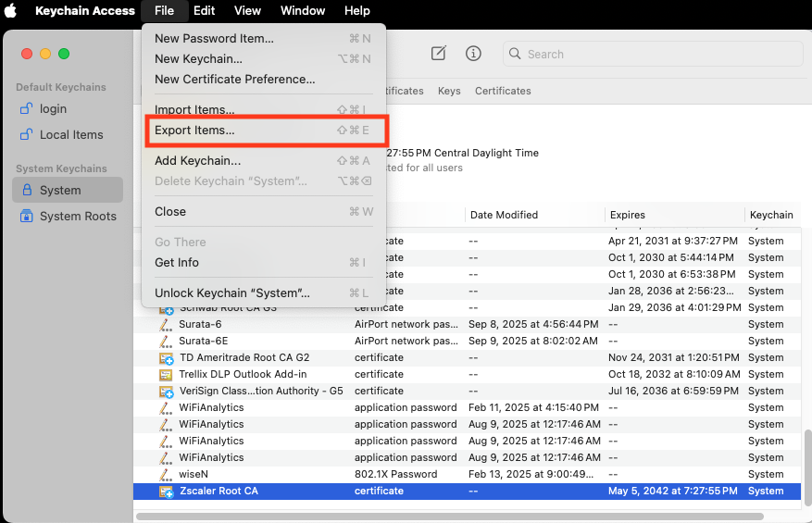This screenshot has height=523, width=812.
Task: Select the Zscaler Root CA row
Action: click(x=467, y=491)
